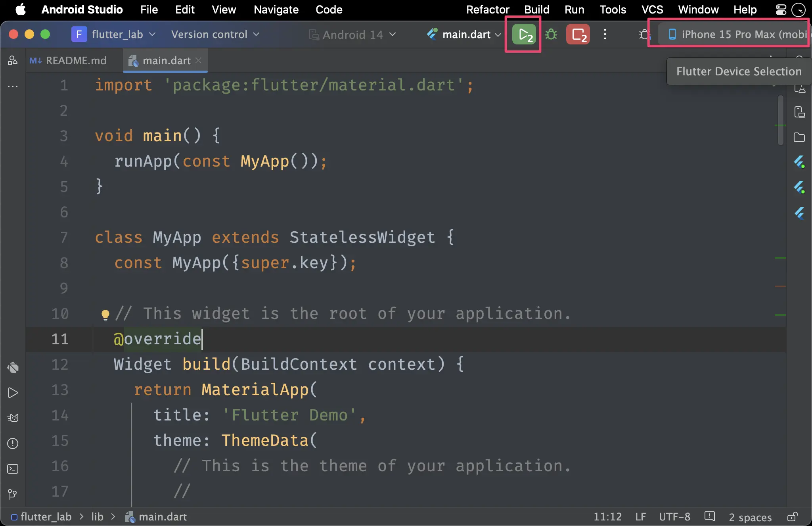Open the Project structure tool window icon
Image resolution: width=812 pixels, height=526 pixels.
pyautogui.click(x=13, y=60)
